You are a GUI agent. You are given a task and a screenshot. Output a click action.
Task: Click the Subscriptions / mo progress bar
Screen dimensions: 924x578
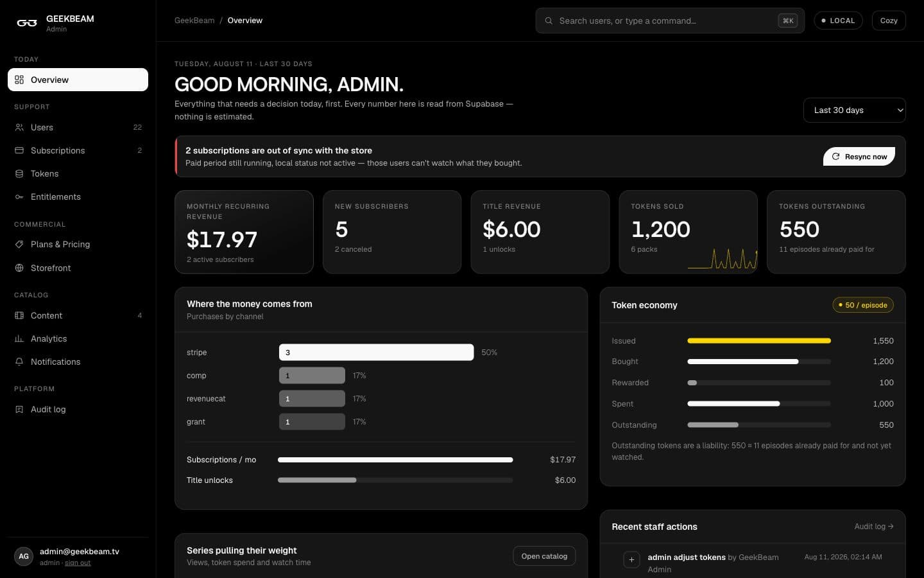tap(395, 460)
